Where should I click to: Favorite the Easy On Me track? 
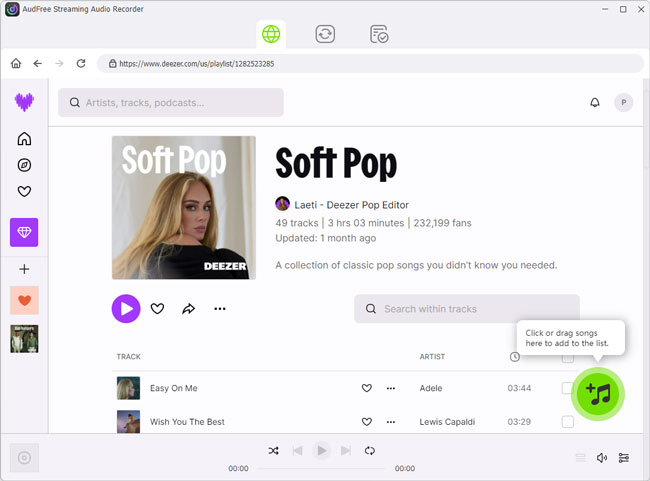click(366, 388)
